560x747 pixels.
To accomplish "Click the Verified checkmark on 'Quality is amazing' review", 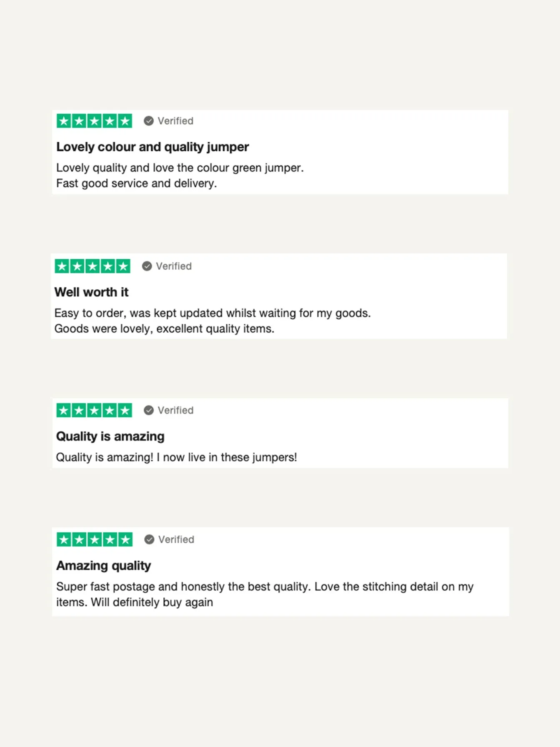I will (149, 410).
